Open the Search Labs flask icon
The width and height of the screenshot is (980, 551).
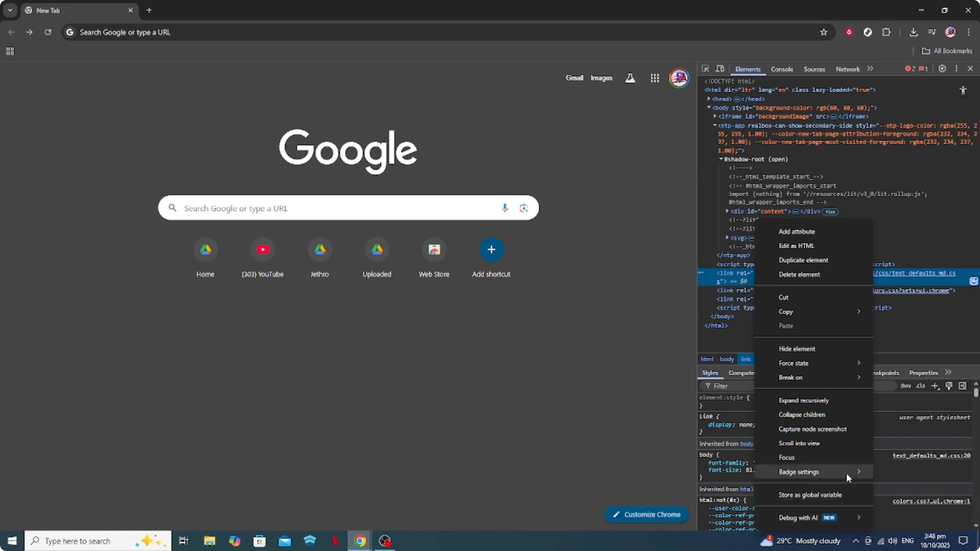coord(630,78)
